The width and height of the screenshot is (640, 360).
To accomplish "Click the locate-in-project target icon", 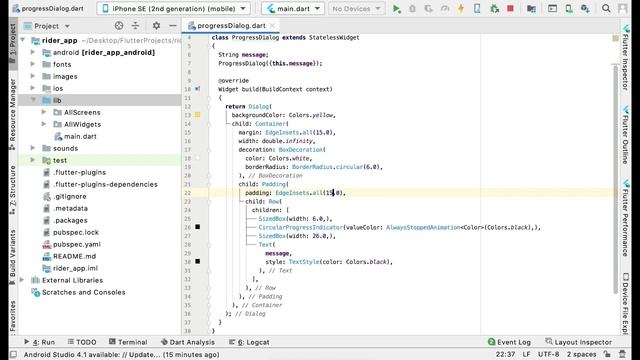I will [119, 26].
